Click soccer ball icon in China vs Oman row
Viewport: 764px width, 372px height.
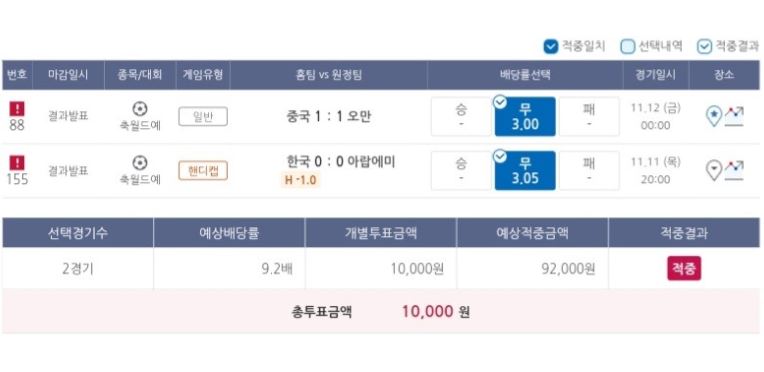pyautogui.click(x=140, y=109)
